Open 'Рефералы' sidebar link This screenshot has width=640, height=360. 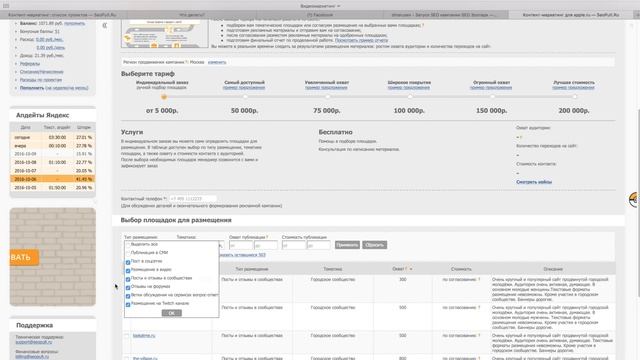(30, 64)
